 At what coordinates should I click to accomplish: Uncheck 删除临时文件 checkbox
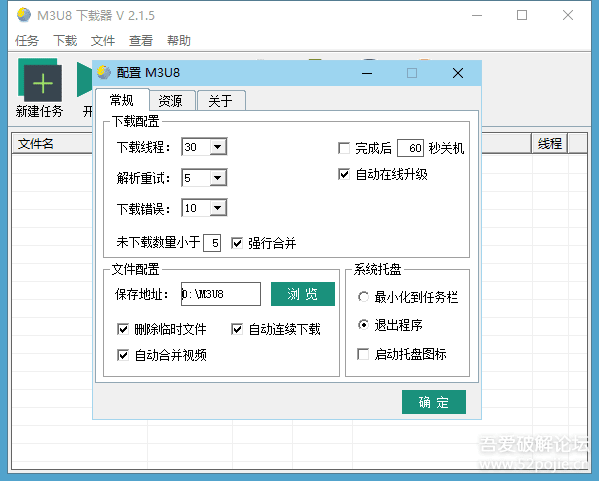[123, 329]
